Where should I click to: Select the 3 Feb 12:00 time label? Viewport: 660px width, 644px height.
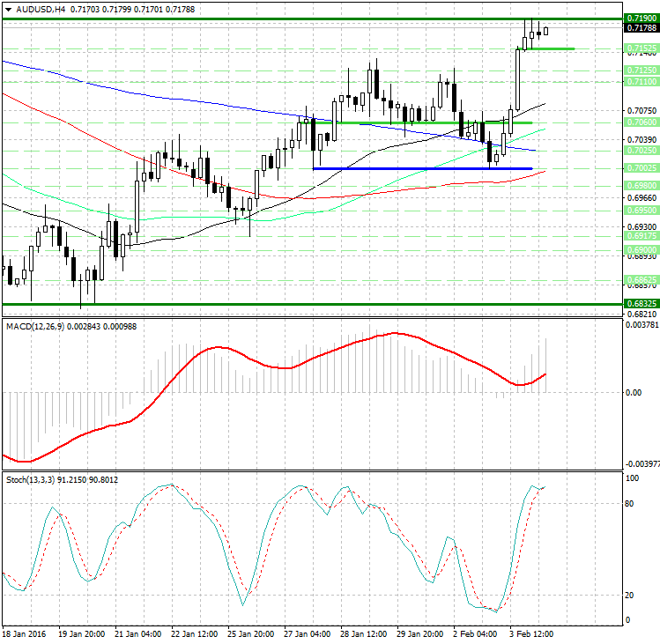[531, 633]
